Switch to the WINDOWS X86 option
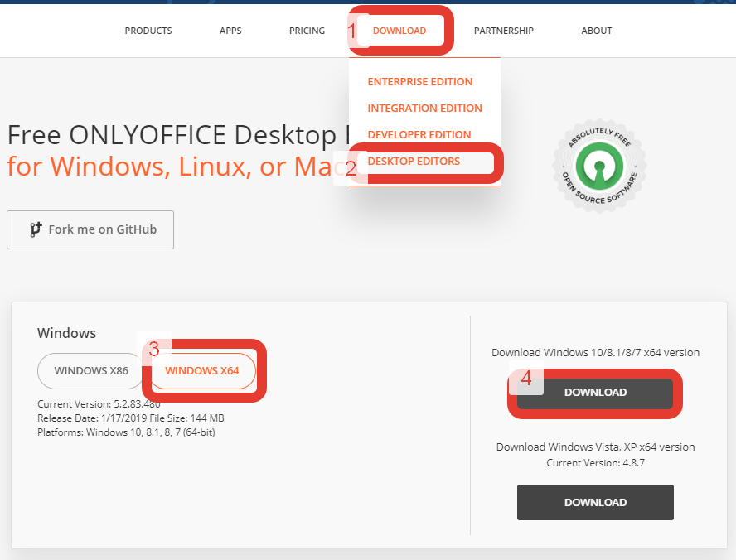Image resolution: width=736 pixels, height=560 pixels. click(x=90, y=371)
